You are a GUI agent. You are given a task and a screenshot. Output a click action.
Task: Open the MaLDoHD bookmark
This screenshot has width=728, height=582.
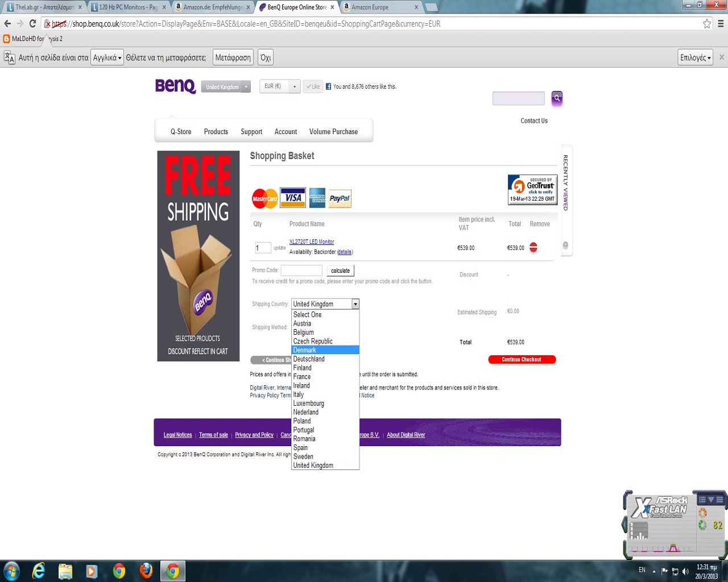tap(33, 39)
